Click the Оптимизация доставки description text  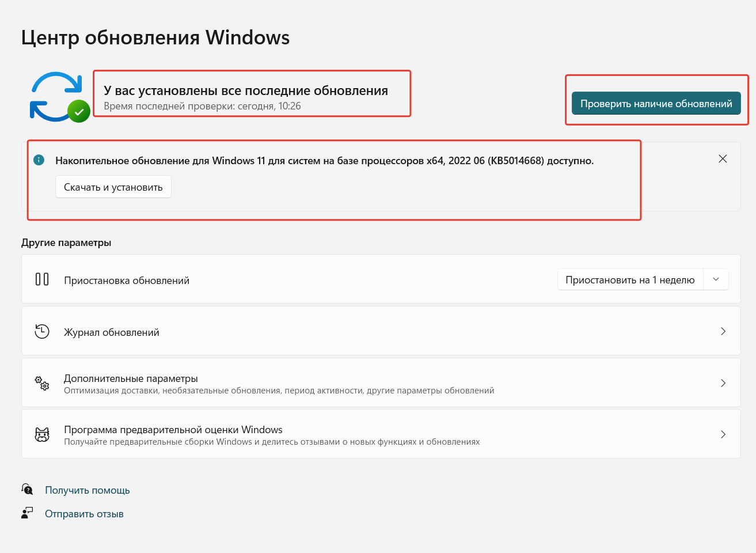(x=279, y=391)
